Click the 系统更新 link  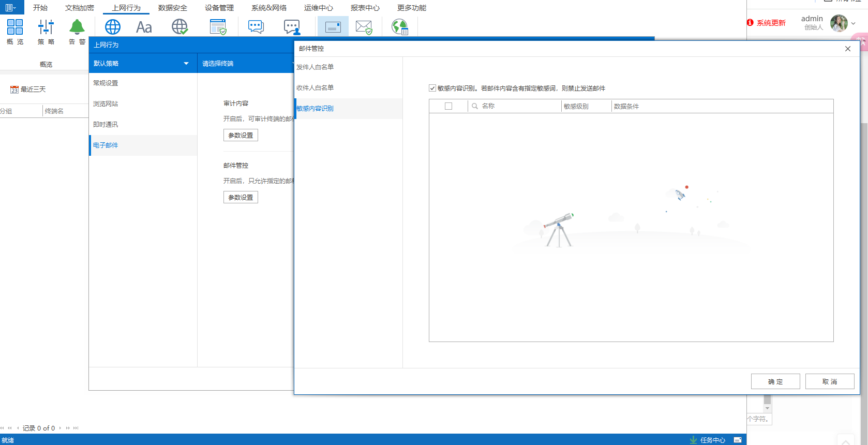(x=771, y=23)
